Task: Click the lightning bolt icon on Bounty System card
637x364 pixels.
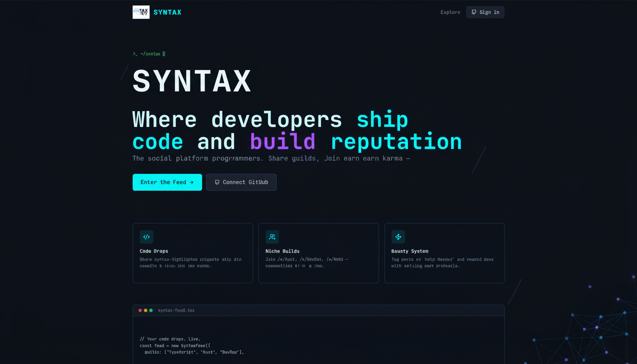Action: pyautogui.click(x=398, y=237)
